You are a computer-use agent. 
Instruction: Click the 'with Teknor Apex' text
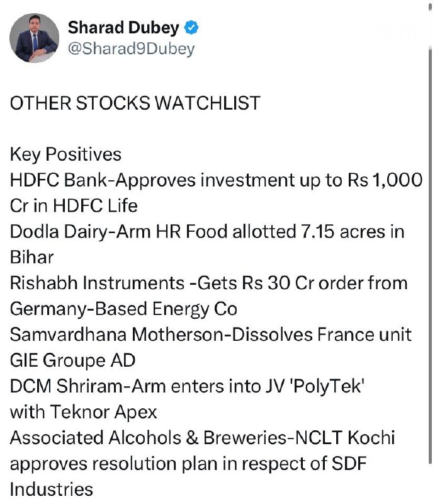click(x=84, y=411)
